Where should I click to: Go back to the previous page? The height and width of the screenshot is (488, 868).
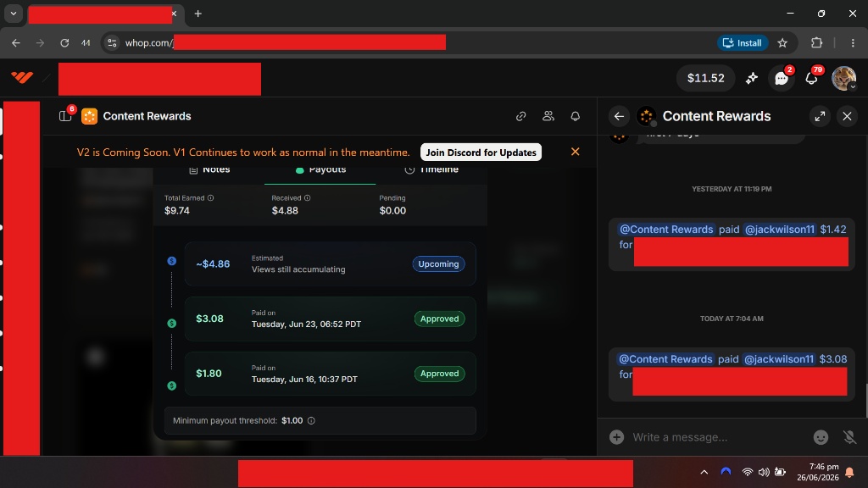coord(16,42)
